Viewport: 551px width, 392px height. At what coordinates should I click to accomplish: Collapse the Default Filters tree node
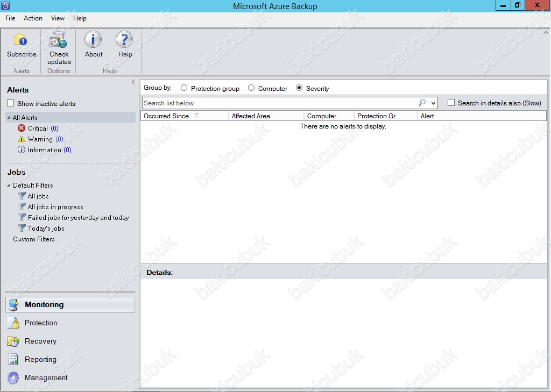(9, 186)
